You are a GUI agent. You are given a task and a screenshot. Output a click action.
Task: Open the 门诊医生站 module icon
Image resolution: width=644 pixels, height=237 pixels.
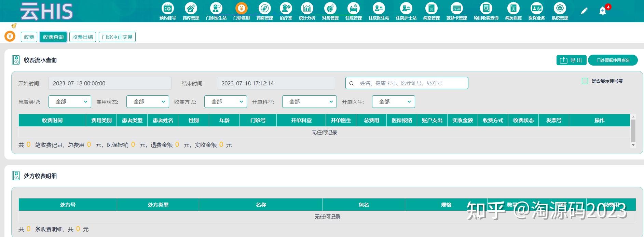216,8
